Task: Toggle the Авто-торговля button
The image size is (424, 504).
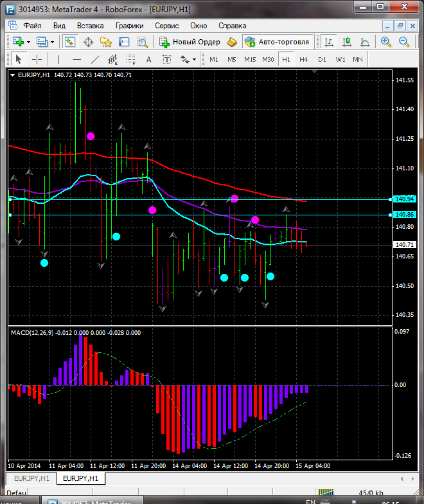Action: coord(277,42)
